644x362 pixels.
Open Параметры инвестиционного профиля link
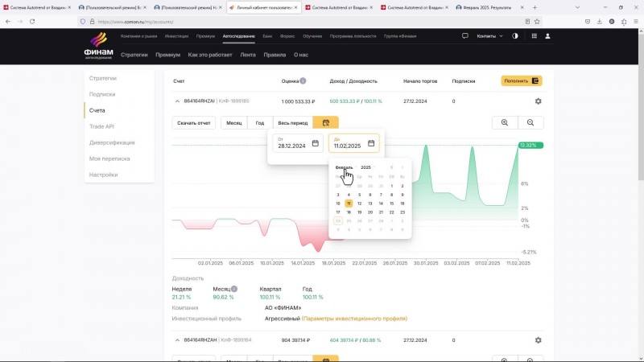pyautogui.click(x=354, y=319)
